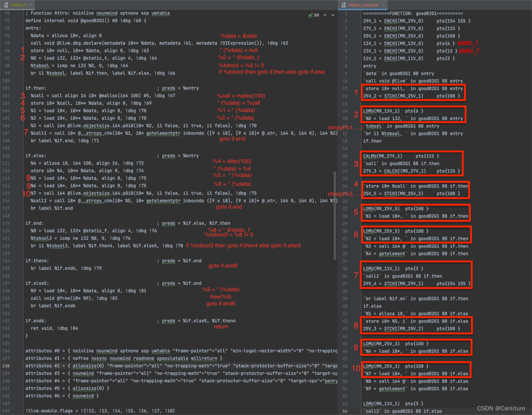Click the '%5 = alloca i8,' line in malloc_mssa.txt
Viewport: 532px width, 415px height.
click(416, 314)
